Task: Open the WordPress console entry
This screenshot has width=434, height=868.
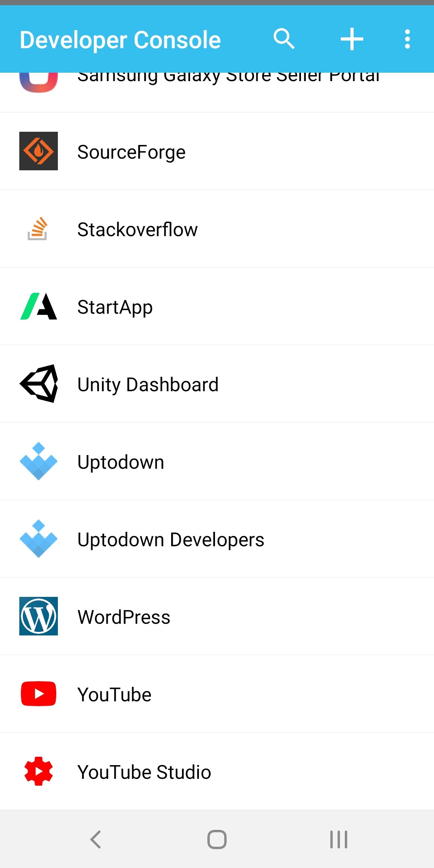Action: click(x=217, y=617)
